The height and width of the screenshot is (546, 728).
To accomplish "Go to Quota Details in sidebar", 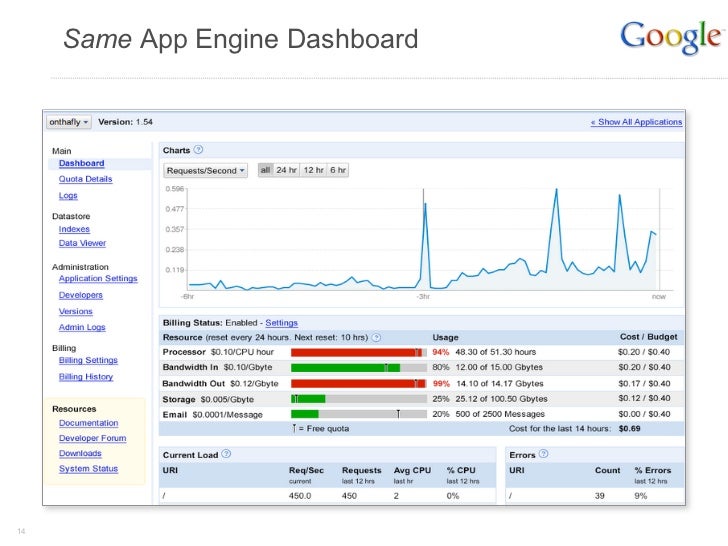I will [85, 179].
